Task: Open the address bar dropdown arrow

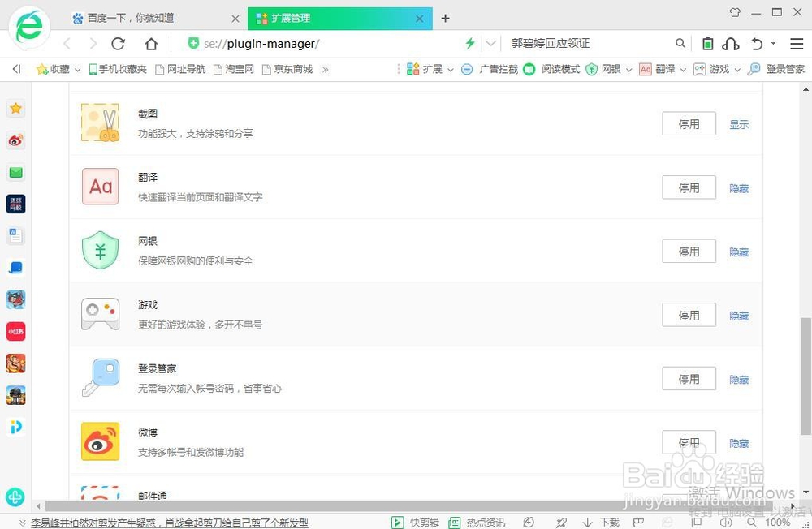Action: [x=491, y=44]
